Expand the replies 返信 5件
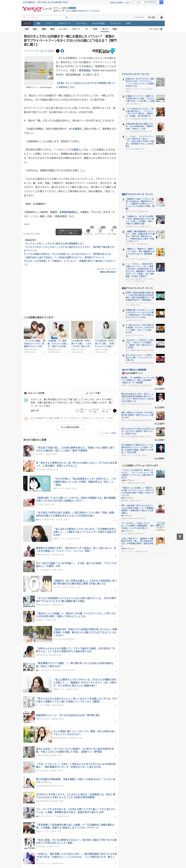 [35, 410]
